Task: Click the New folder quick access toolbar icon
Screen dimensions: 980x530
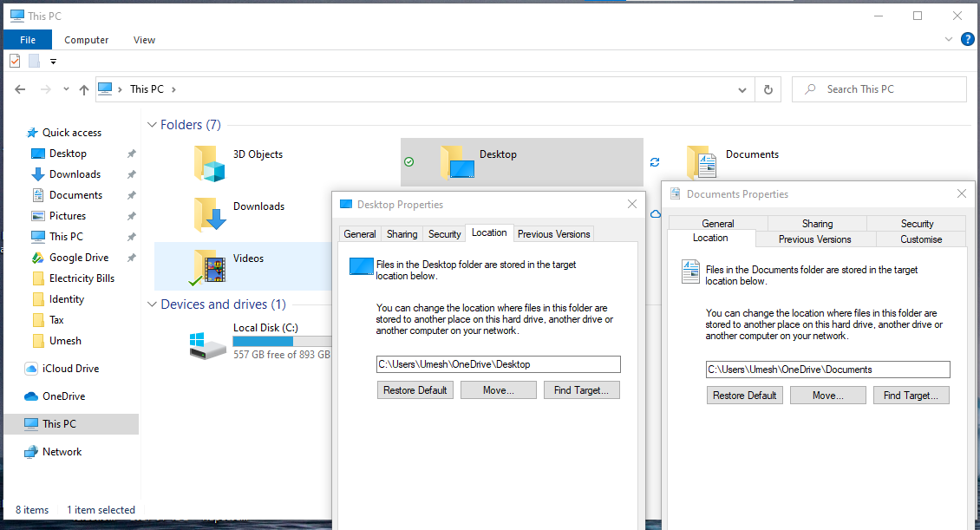Action: tap(35, 61)
